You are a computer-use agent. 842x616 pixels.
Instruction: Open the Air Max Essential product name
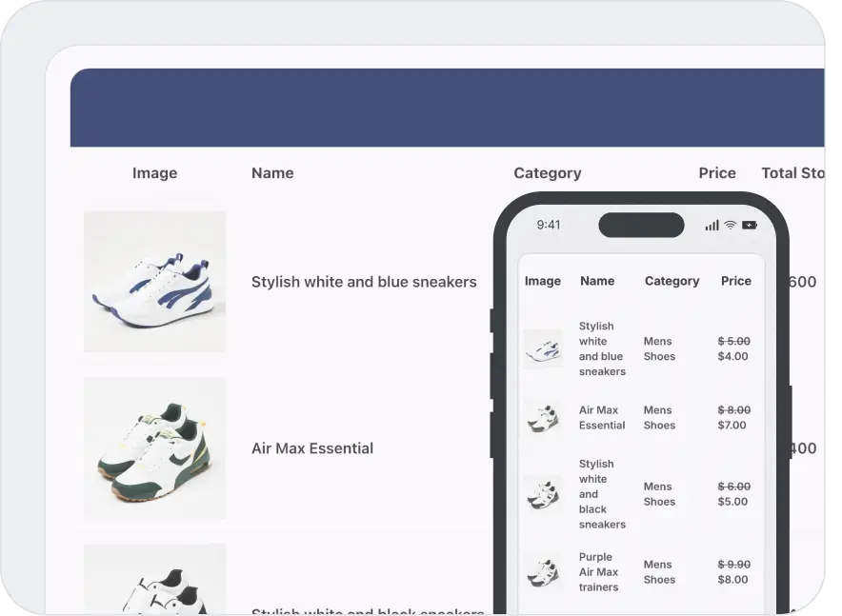click(x=312, y=447)
